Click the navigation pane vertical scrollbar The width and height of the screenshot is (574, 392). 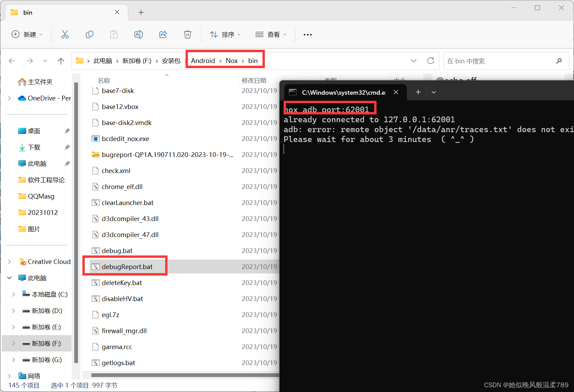tap(76, 222)
